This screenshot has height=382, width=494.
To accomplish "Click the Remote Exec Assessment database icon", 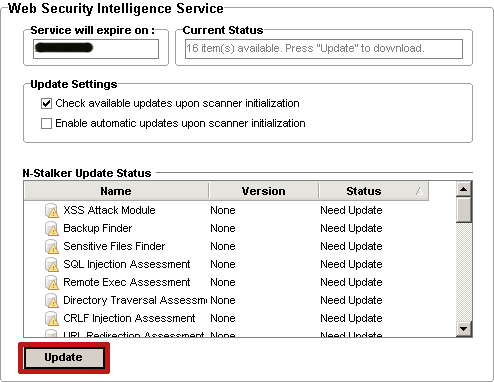I will point(52,282).
